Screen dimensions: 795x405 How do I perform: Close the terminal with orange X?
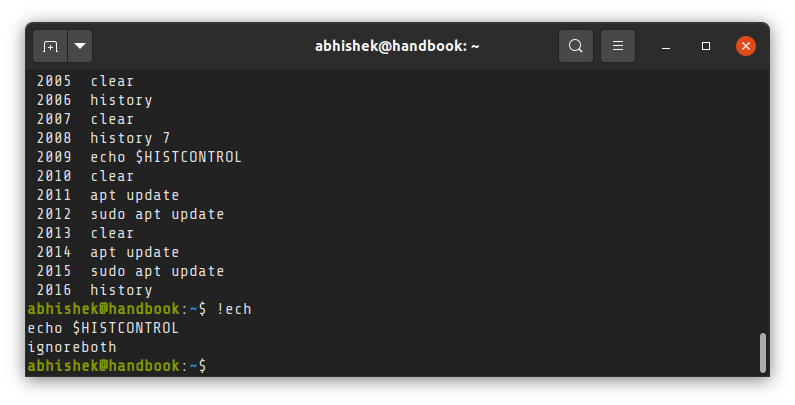coord(745,46)
